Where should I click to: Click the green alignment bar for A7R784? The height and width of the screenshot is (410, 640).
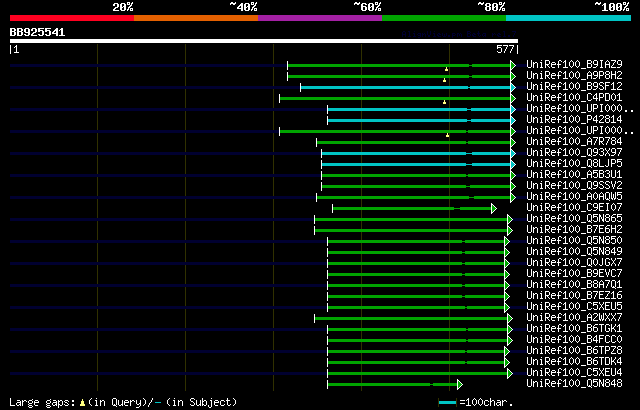coord(413,142)
